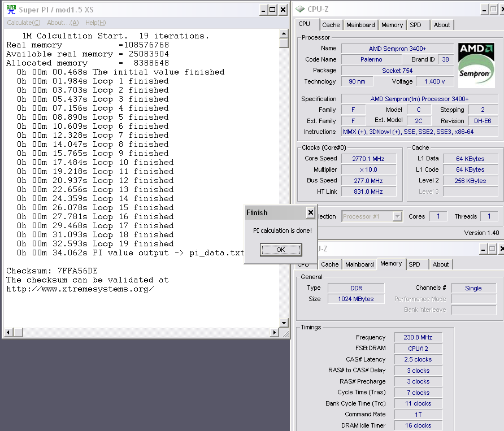Click the DRAM Idle Timer value 16 clocks

pos(418,425)
